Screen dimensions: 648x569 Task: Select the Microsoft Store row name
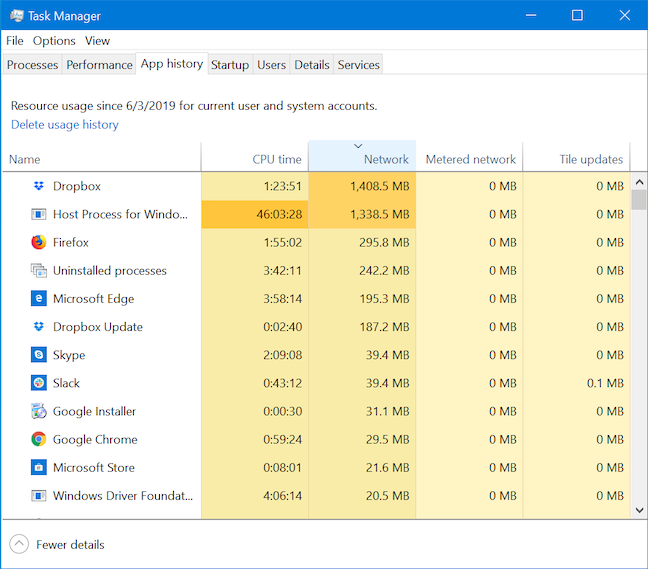(x=94, y=467)
